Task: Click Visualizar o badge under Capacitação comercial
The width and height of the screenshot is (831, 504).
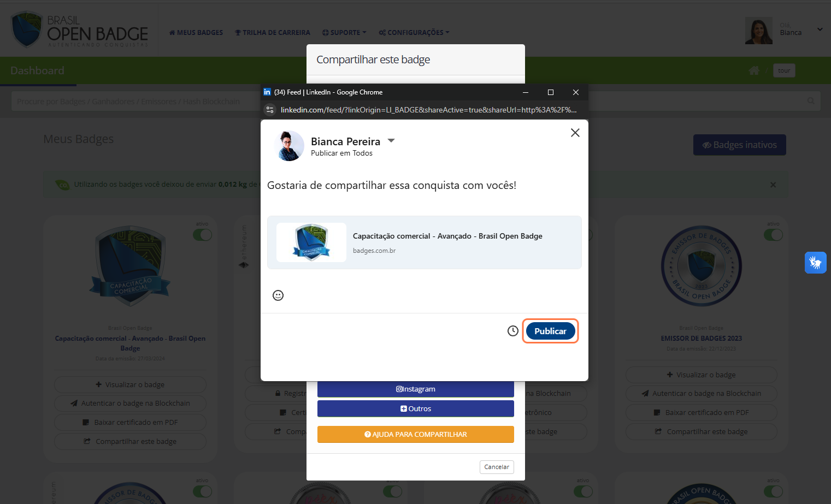Action: 130,384
